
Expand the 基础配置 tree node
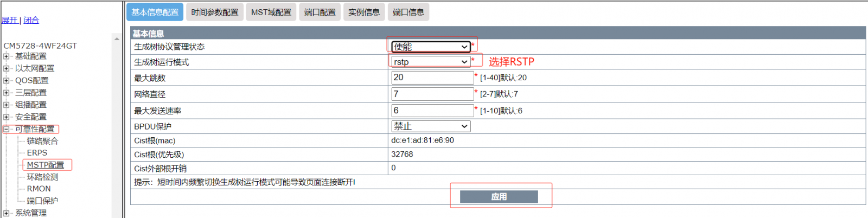click(7, 56)
